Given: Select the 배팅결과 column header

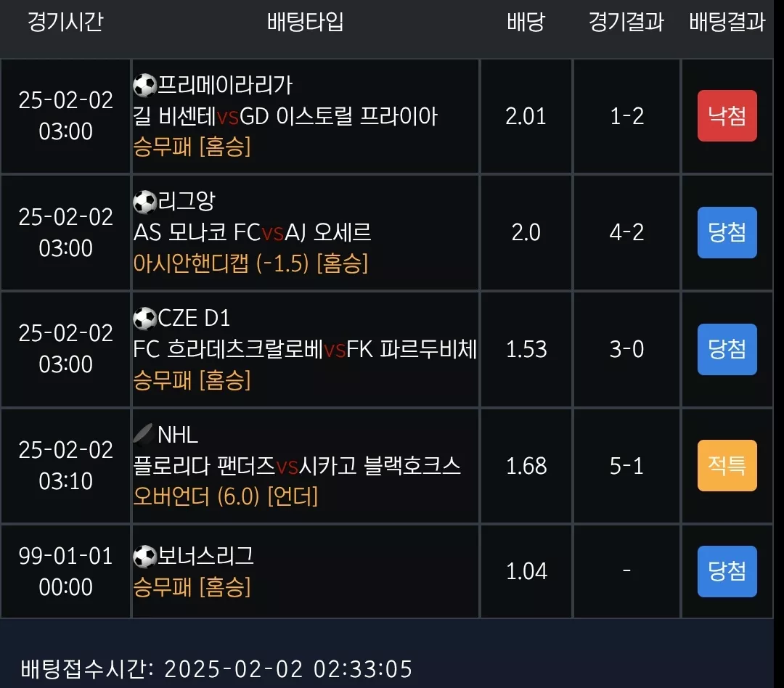Looking at the screenshot, I should pos(727,22).
